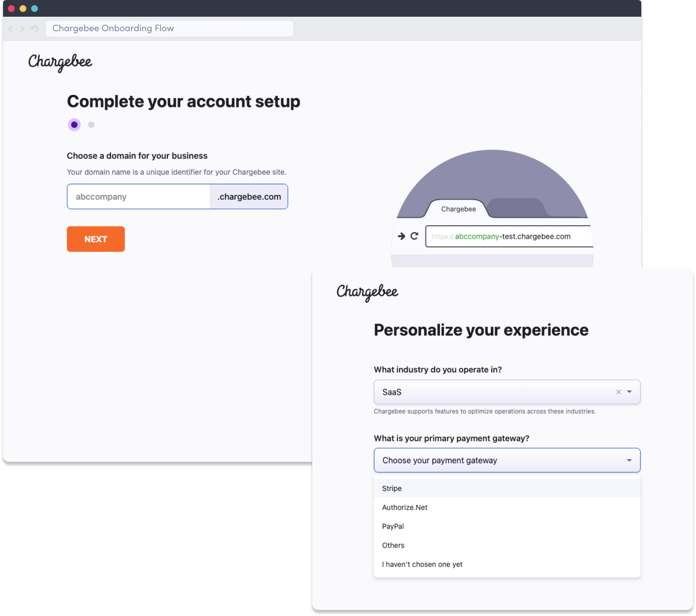
Task: Click the Chargebee logo on Personalize panel
Action: click(367, 292)
